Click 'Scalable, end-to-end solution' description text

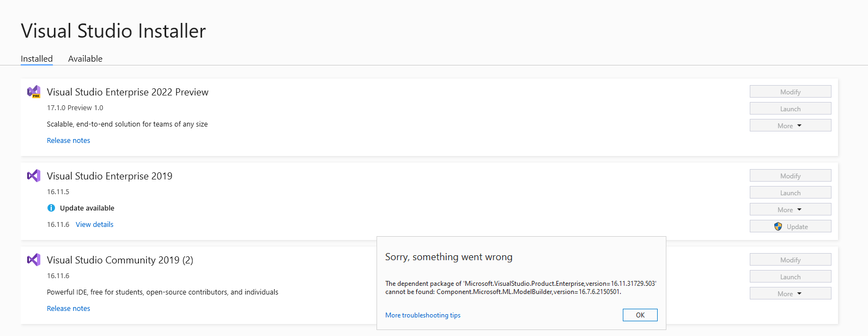[128, 124]
